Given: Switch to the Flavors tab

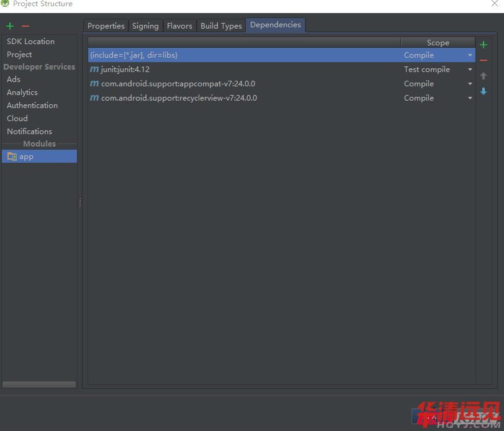Looking at the screenshot, I should click(x=179, y=25).
